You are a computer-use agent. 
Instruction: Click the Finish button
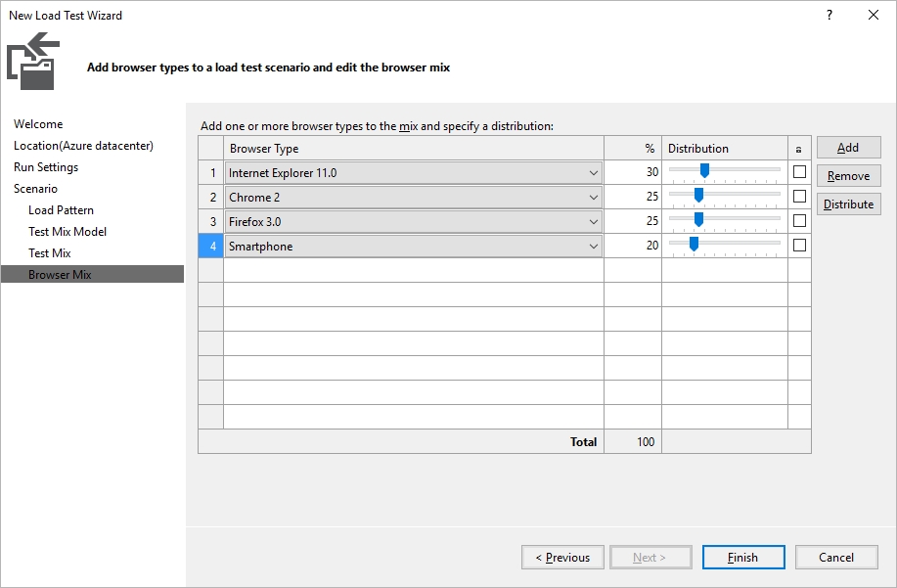pos(743,557)
